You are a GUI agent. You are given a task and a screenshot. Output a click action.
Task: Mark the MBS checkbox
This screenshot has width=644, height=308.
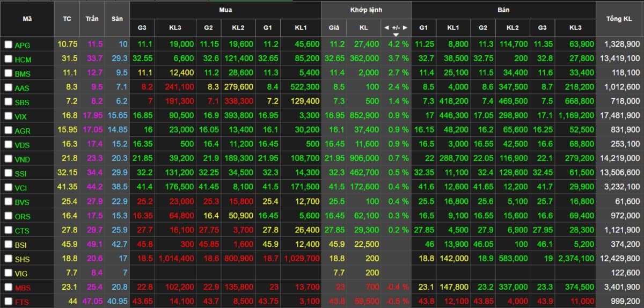[8, 287]
